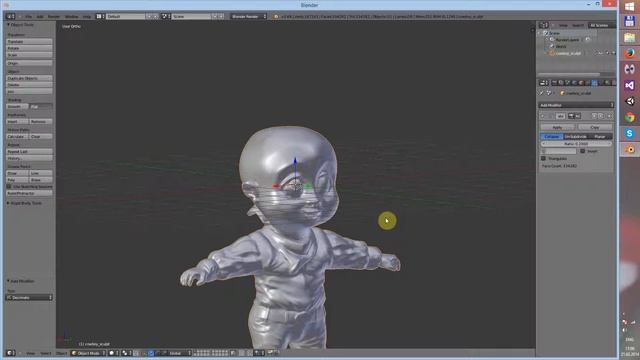Click the Delete button in Object Tools

click(x=29, y=84)
